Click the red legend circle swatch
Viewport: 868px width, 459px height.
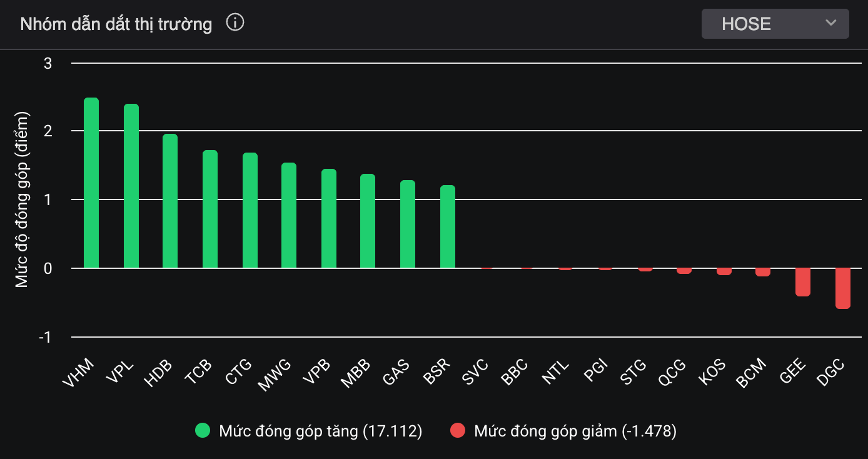pyautogui.click(x=458, y=431)
